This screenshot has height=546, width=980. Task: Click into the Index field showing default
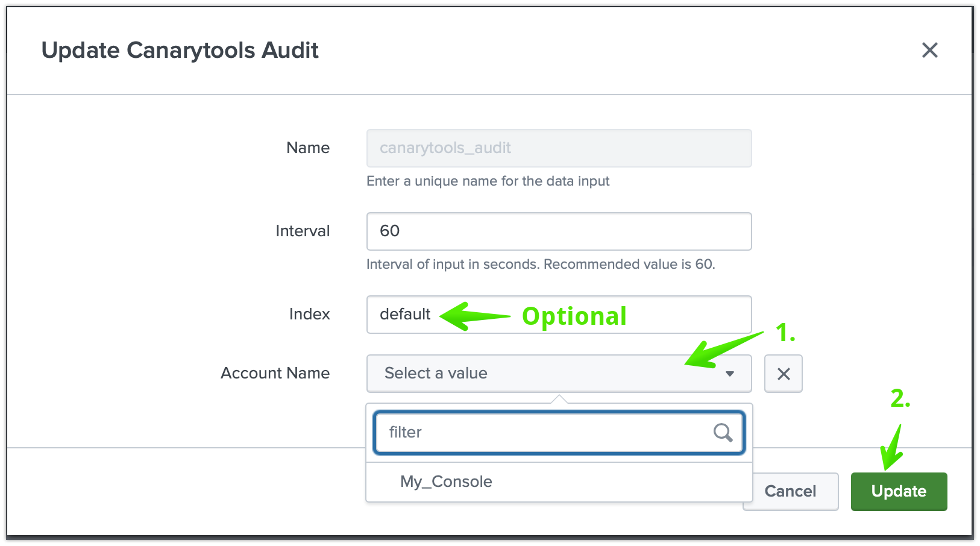tap(559, 315)
